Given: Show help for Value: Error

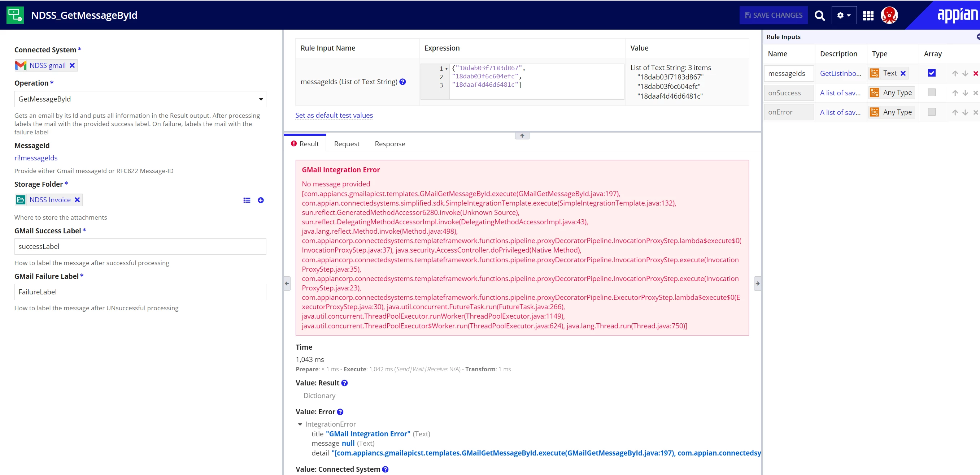Looking at the screenshot, I should click(x=340, y=412).
